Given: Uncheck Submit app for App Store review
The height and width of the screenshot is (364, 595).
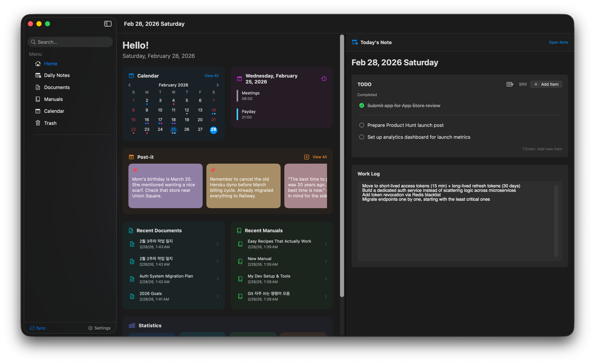Looking at the screenshot, I should [x=362, y=106].
